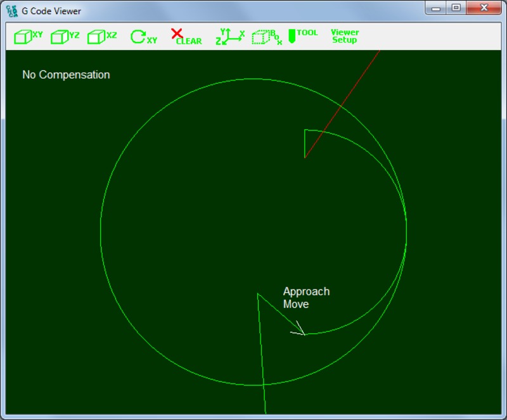
Task: Click the Approach Move label
Action: 306,298
